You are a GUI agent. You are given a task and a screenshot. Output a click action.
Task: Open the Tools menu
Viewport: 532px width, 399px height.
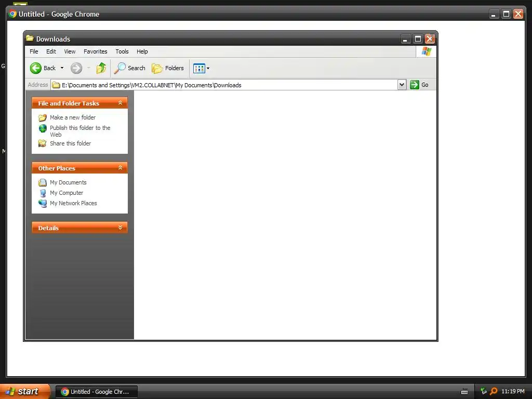[122, 51]
